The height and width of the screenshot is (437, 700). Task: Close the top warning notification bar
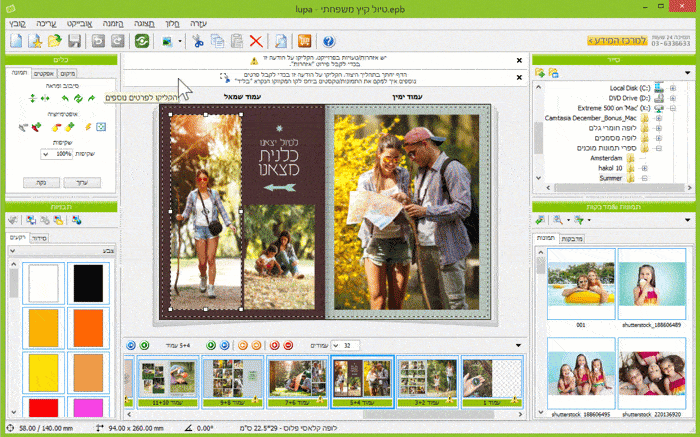point(517,61)
